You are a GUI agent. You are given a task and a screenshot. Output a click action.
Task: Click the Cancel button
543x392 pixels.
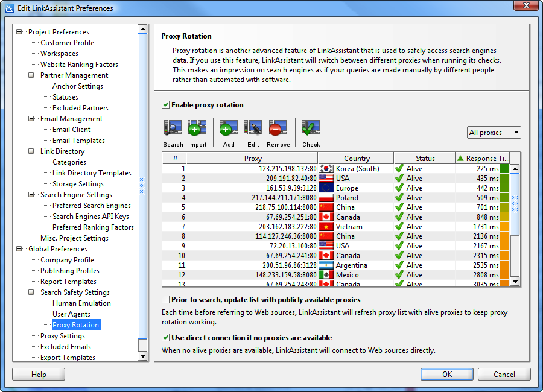point(504,375)
